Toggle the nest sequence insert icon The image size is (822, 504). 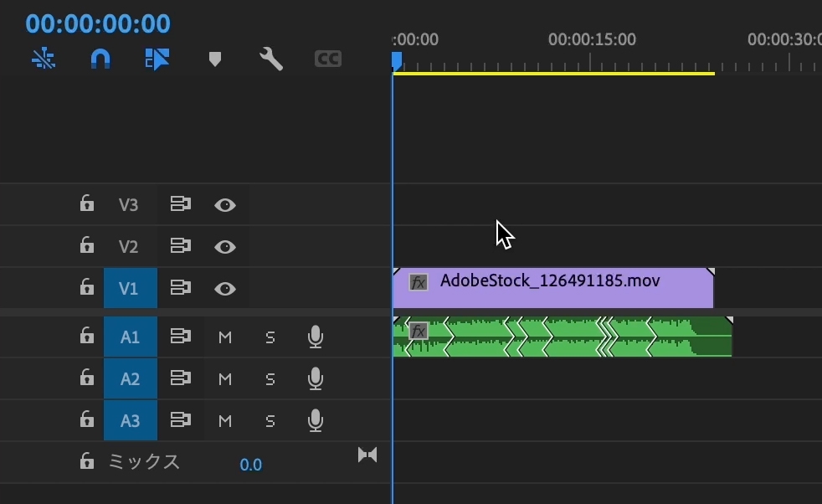click(43, 59)
